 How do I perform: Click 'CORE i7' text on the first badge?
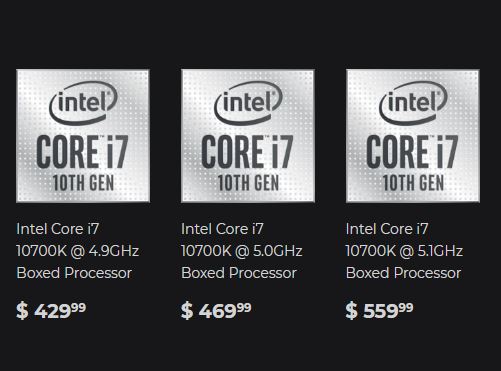(82, 152)
